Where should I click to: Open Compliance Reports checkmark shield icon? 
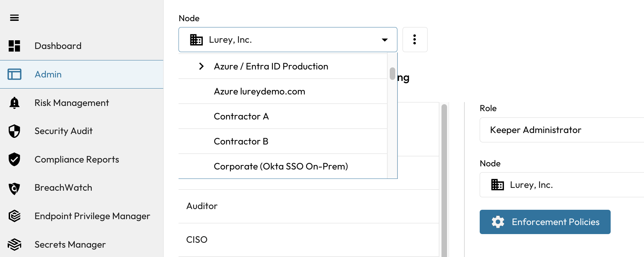coord(14,159)
